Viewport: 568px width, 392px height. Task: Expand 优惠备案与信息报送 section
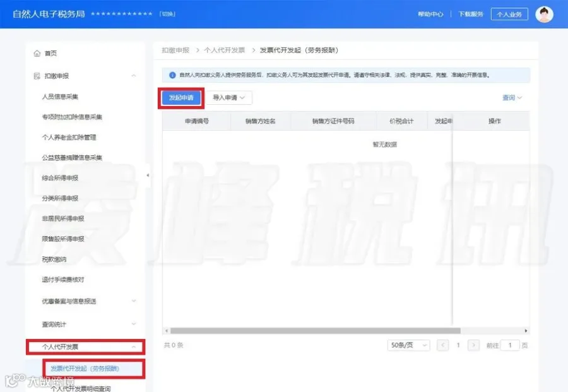(134, 301)
